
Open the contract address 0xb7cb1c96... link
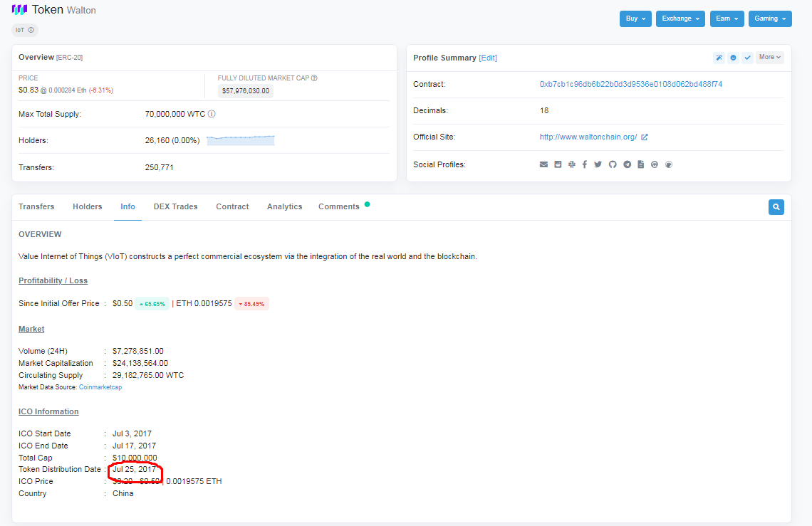coord(631,85)
